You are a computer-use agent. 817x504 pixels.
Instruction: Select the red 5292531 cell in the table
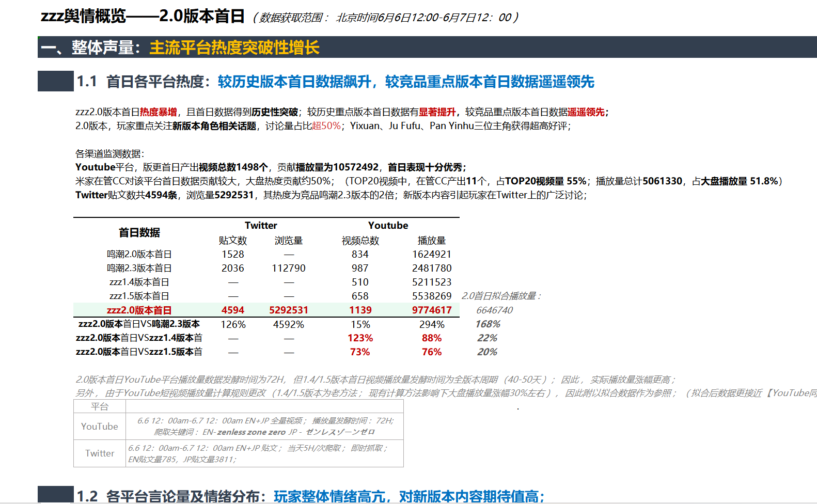click(x=289, y=310)
